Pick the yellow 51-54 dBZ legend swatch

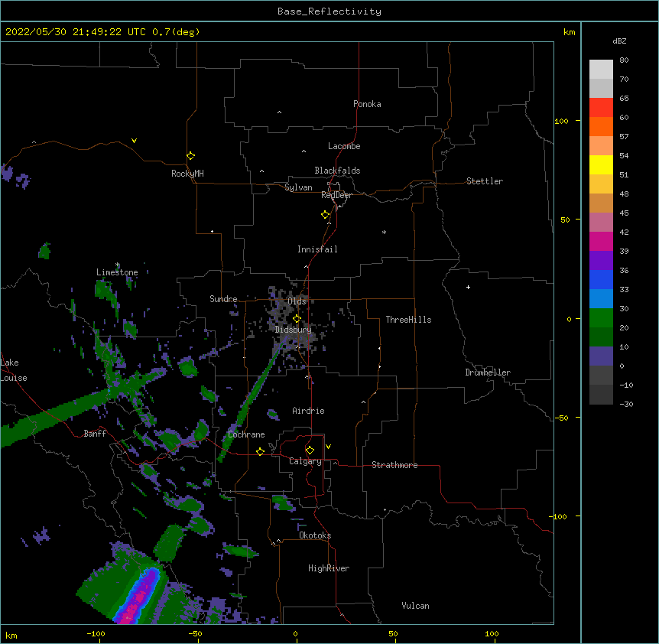601,164
